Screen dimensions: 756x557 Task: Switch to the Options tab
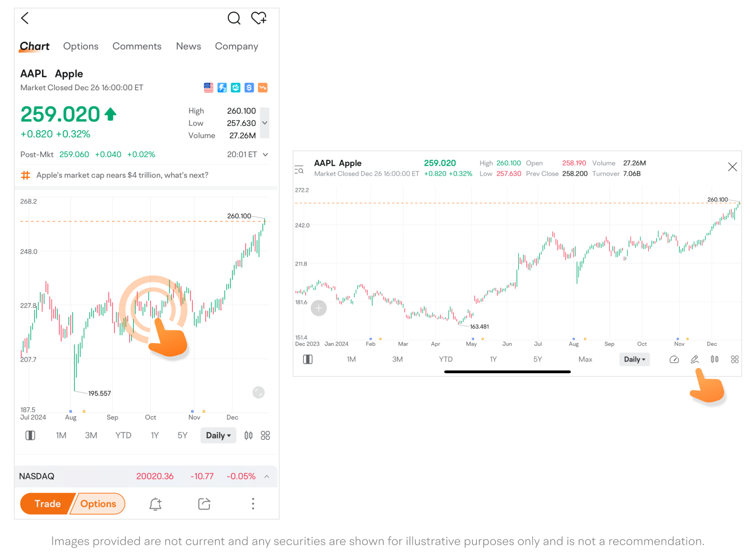point(81,46)
